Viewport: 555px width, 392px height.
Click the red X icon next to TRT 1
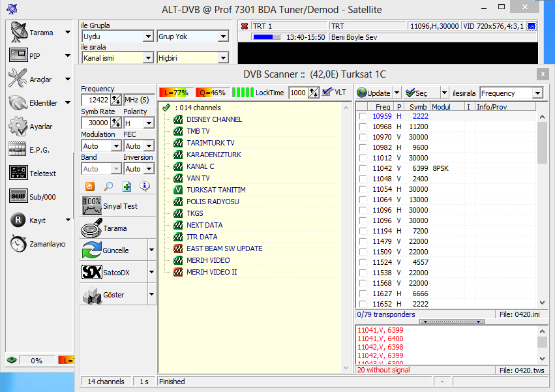coord(244,26)
